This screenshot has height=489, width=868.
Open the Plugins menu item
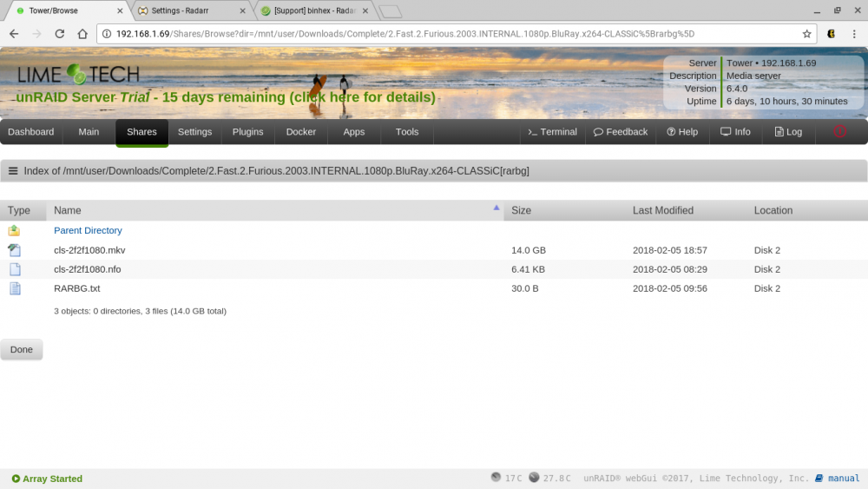248,132
